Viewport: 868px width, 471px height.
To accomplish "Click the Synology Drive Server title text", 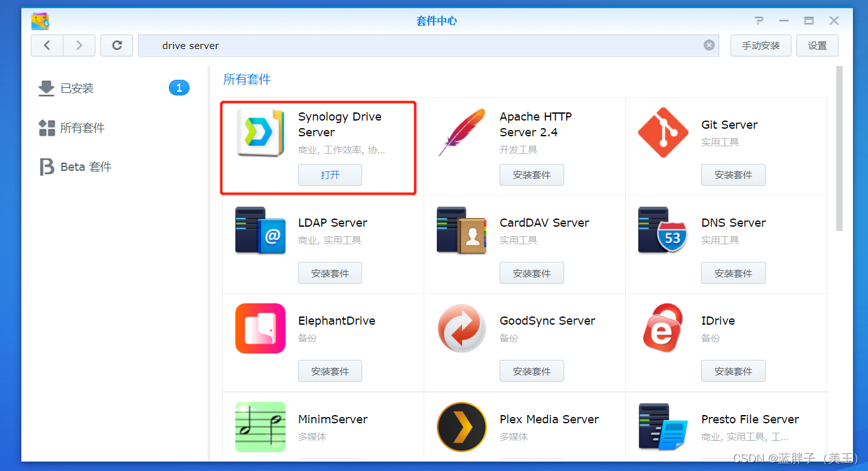I will tap(340, 124).
